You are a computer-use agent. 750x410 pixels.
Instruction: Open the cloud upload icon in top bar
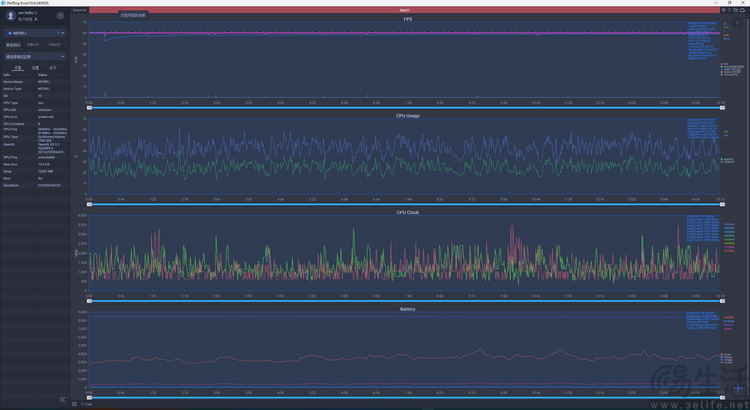742,10
